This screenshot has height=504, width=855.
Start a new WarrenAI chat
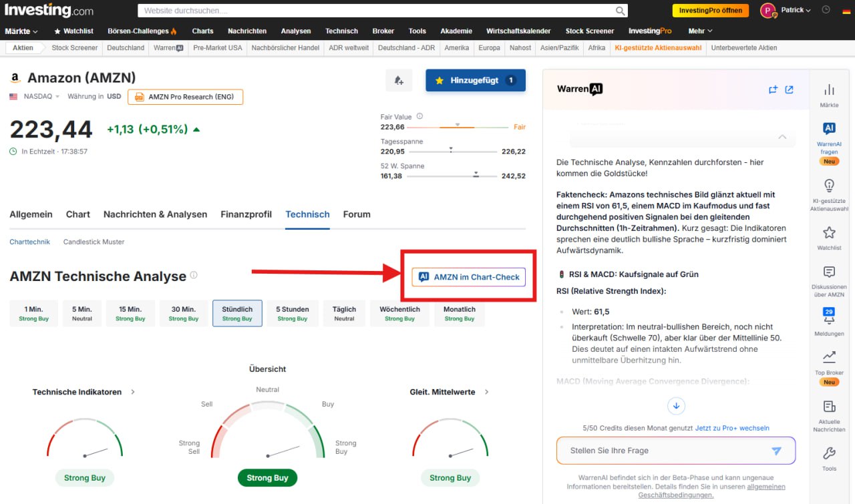pyautogui.click(x=773, y=89)
